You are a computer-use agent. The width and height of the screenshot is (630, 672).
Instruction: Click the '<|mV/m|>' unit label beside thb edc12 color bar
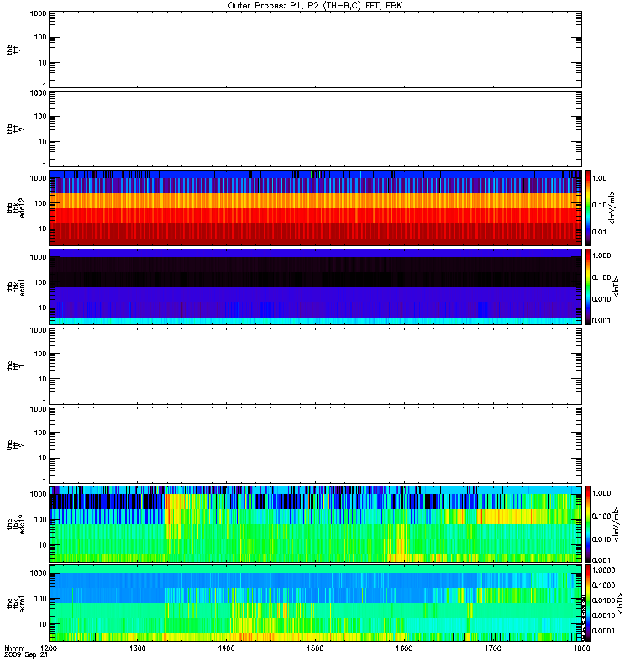(612, 207)
